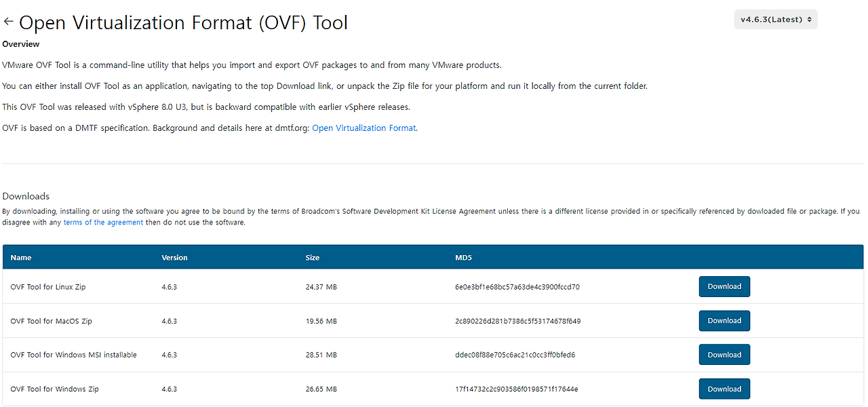The width and height of the screenshot is (868, 407).
Task: View the terms of the agreement
Action: click(x=103, y=222)
